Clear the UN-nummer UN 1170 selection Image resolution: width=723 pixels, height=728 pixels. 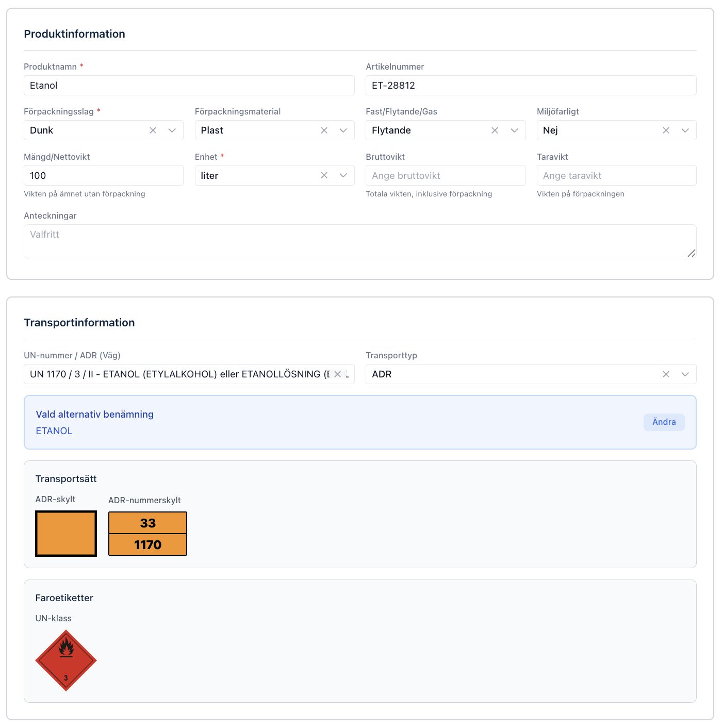tap(338, 374)
